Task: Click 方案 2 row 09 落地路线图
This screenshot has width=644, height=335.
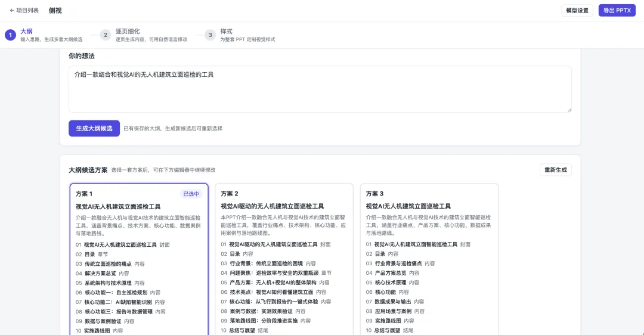Action: (266, 321)
